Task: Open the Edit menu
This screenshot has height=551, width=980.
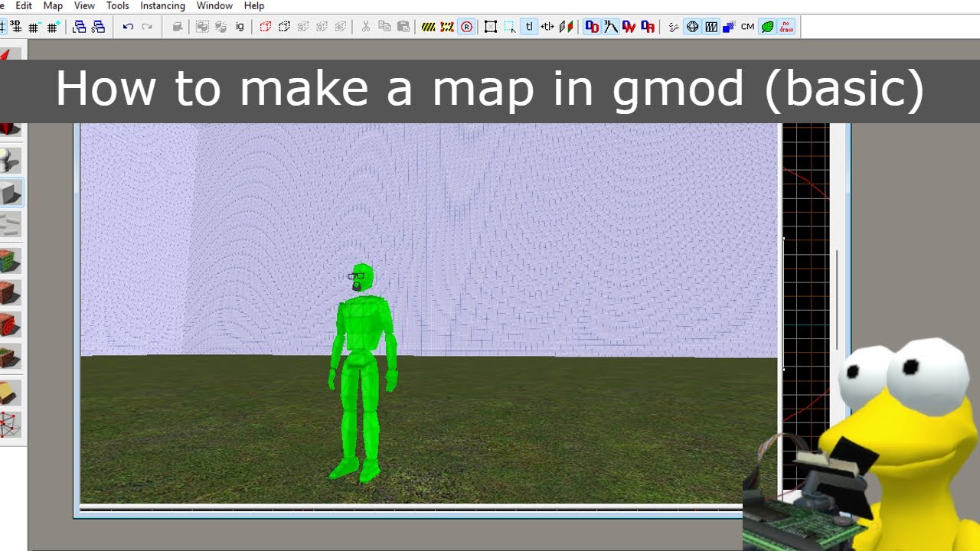Action: click(24, 5)
